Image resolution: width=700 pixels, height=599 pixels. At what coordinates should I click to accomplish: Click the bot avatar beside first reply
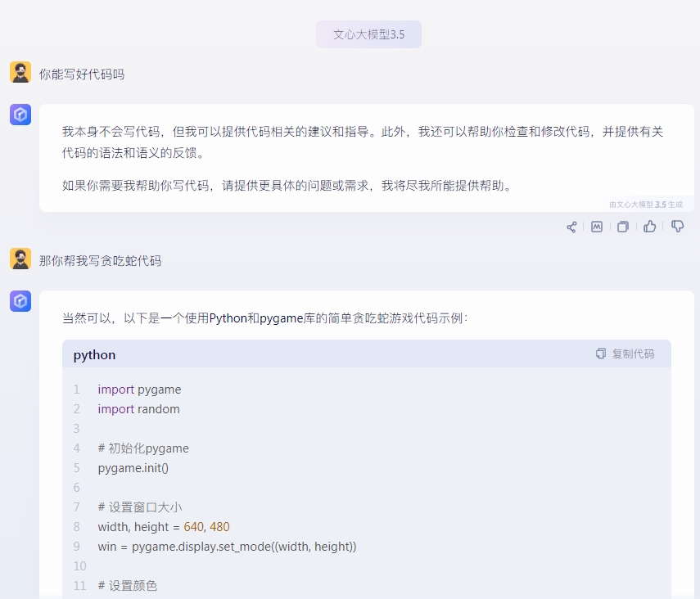pos(20,115)
